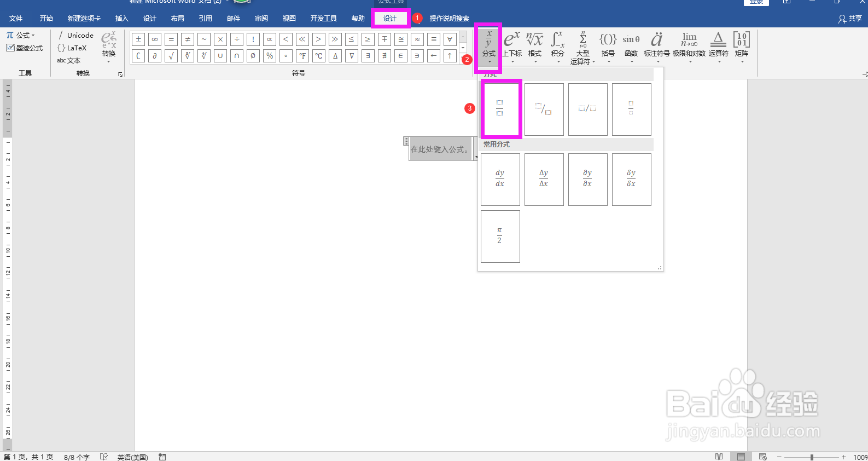The width and height of the screenshot is (868, 461).
Task: Open the 根式 radical menu
Action: pos(535,47)
